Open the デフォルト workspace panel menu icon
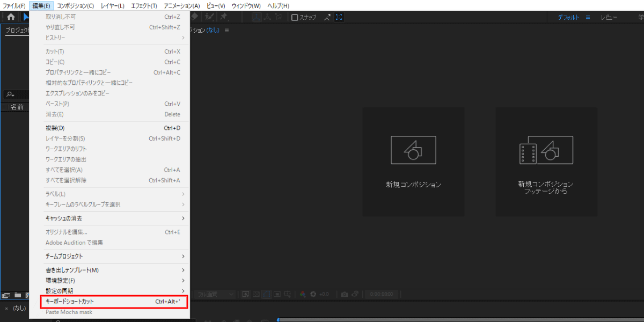The width and height of the screenshot is (644, 322). [x=588, y=17]
